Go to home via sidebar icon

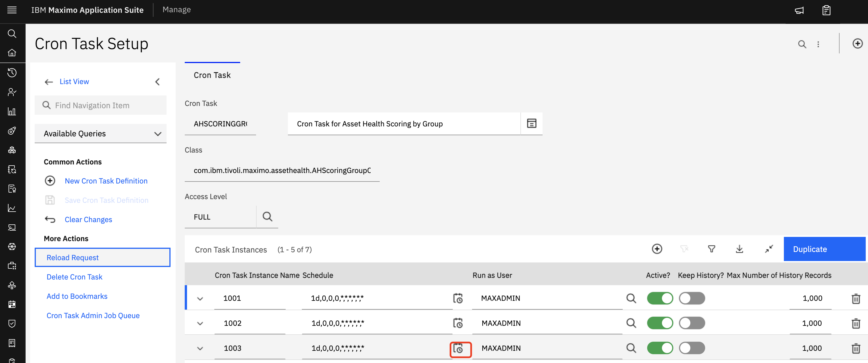pyautogui.click(x=12, y=53)
